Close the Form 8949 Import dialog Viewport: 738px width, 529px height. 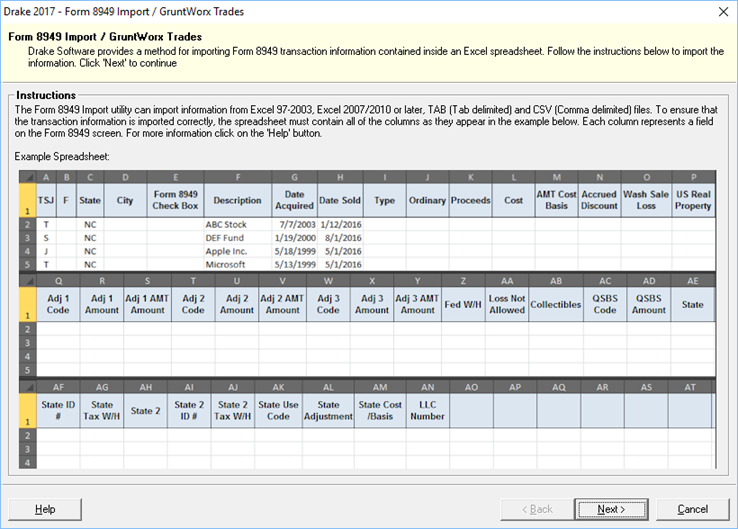pyautogui.click(x=723, y=11)
